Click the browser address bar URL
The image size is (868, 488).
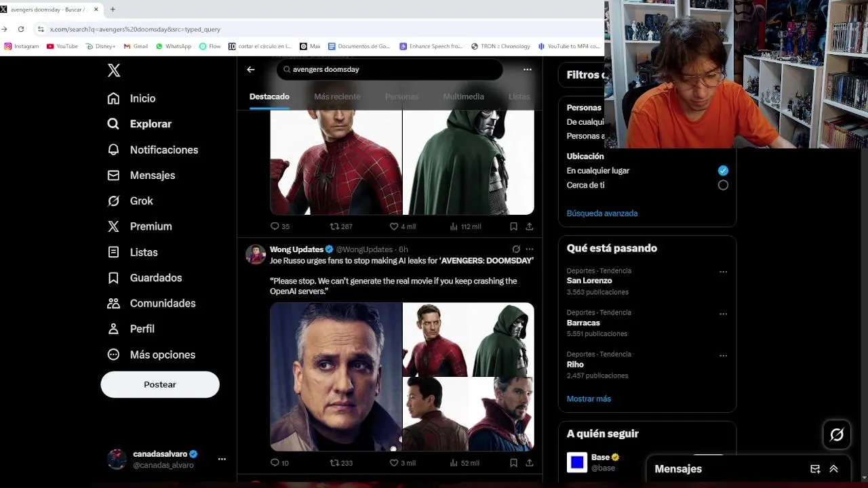[135, 29]
